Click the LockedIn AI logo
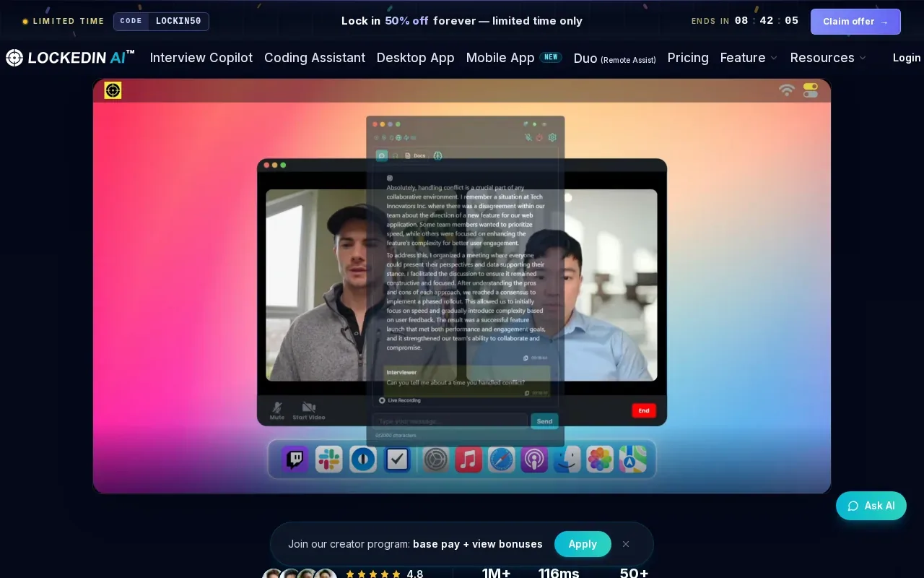Viewport: 924px width, 578px height. pos(70,58)
